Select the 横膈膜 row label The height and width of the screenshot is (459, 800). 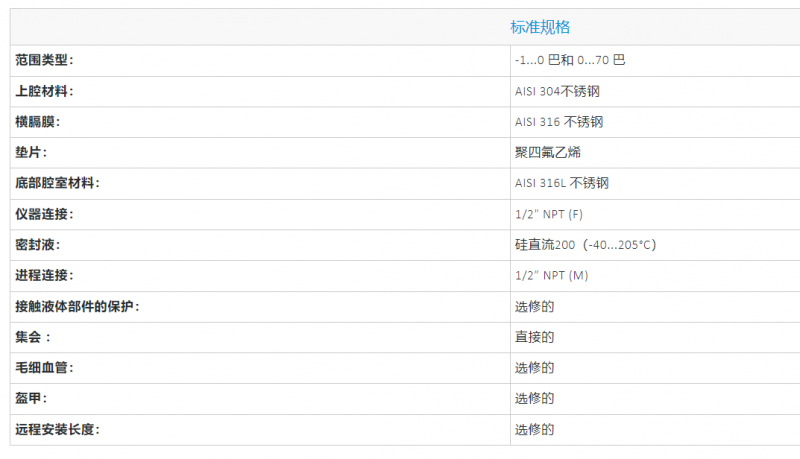pos(38,122)
